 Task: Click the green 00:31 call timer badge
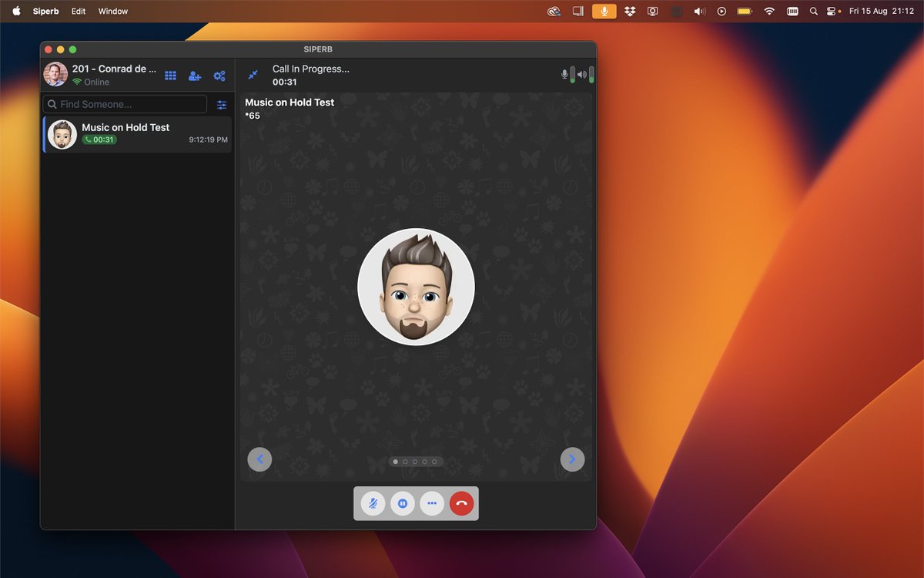[99, 139]
